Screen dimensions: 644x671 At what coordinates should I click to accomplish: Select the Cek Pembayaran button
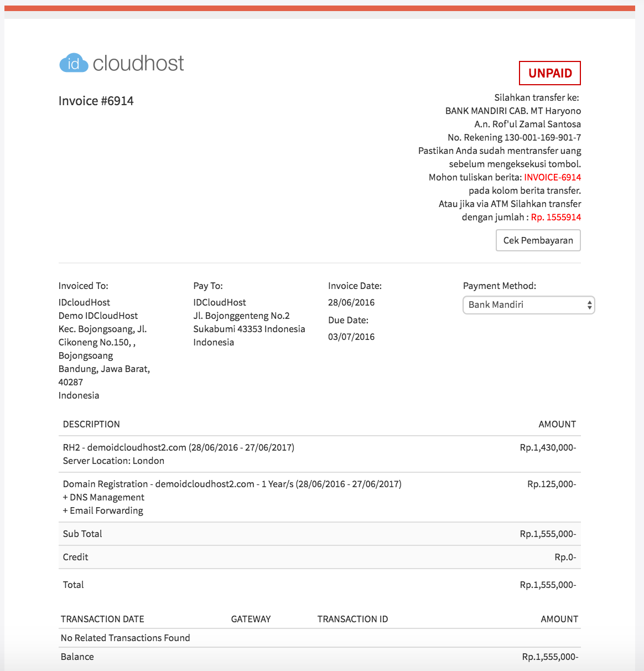click(537, 240)
